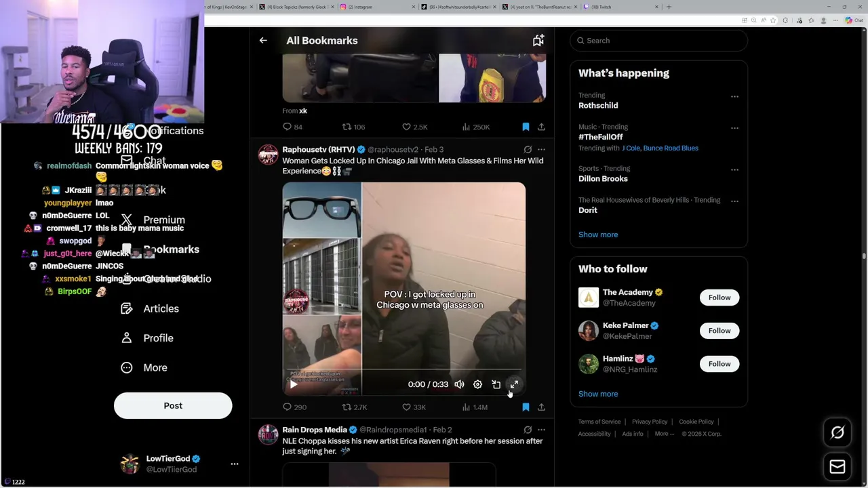Share the post with 250K views
The image size is (868, 488).
click(541, 127)
